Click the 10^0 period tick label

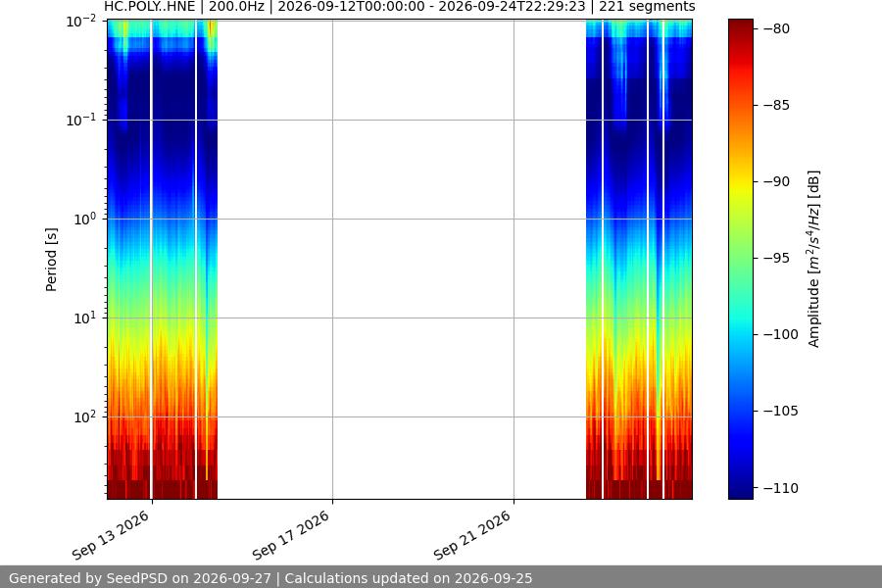pos(85,219)
